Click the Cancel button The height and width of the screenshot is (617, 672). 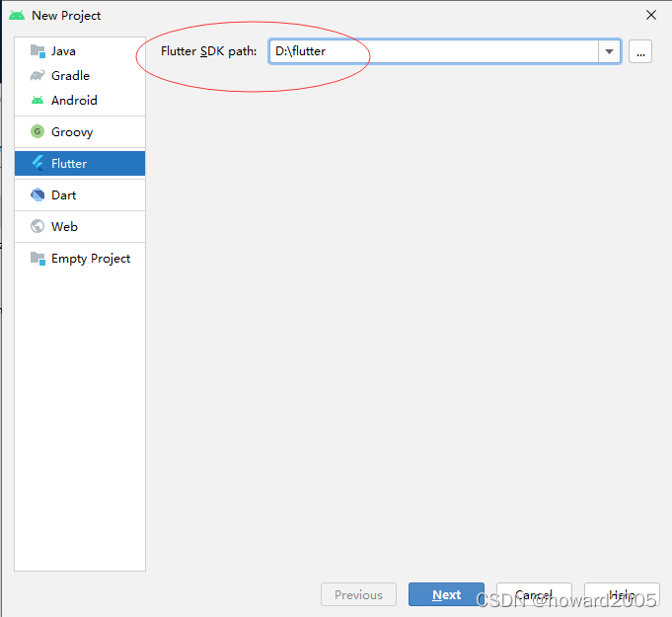[534, 594]
